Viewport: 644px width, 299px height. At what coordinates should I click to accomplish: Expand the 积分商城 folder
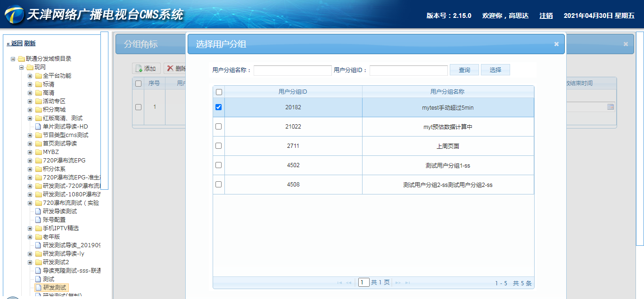(30, 110)
